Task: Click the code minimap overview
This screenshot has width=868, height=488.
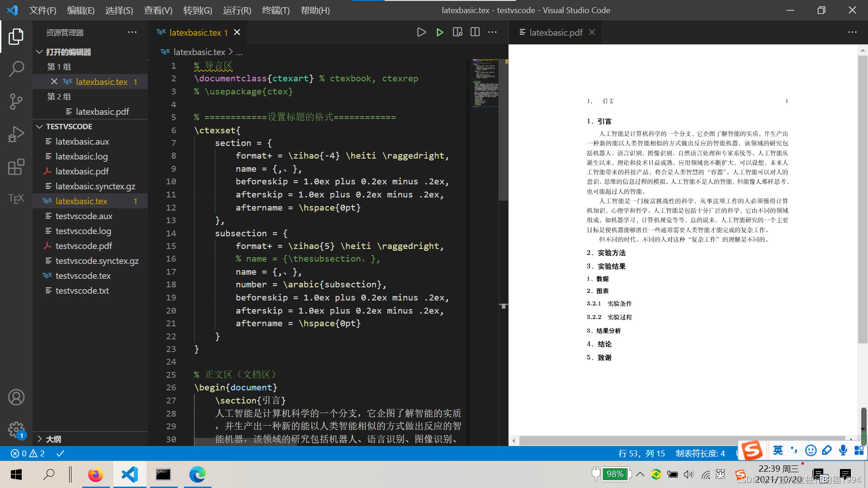Action: click(x=485, y=83)
